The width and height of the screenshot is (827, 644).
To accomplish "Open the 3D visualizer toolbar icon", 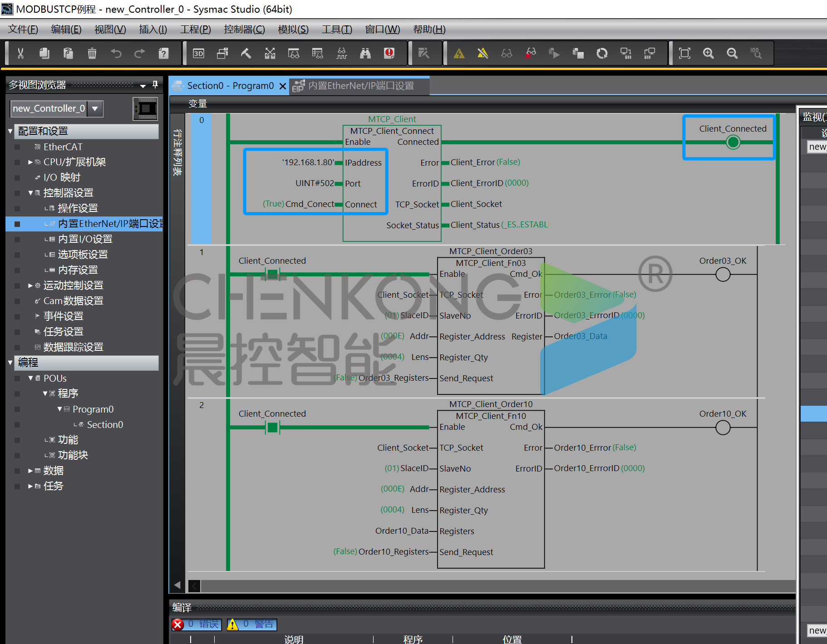I will (198, 54).
